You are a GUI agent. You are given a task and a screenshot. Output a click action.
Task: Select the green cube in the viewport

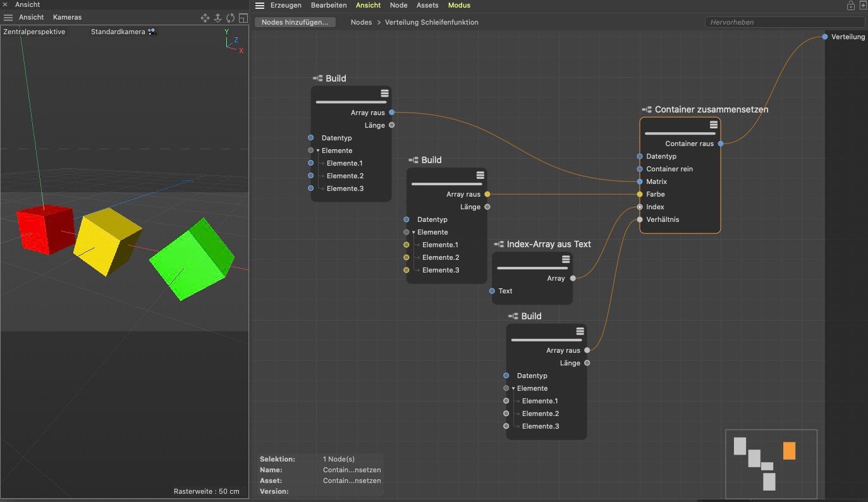pyautogui.click(x=191, y=259)
